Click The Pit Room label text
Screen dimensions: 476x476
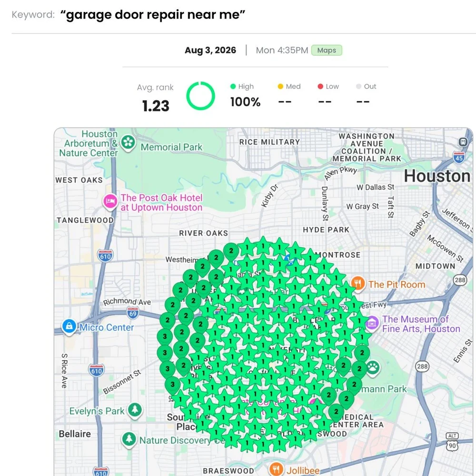[x=397, y=285]
